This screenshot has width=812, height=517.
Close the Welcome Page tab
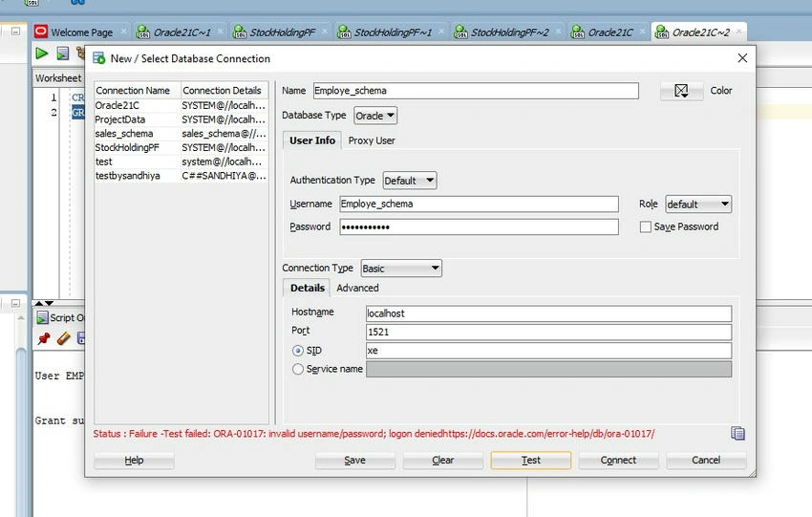point(123,32)
